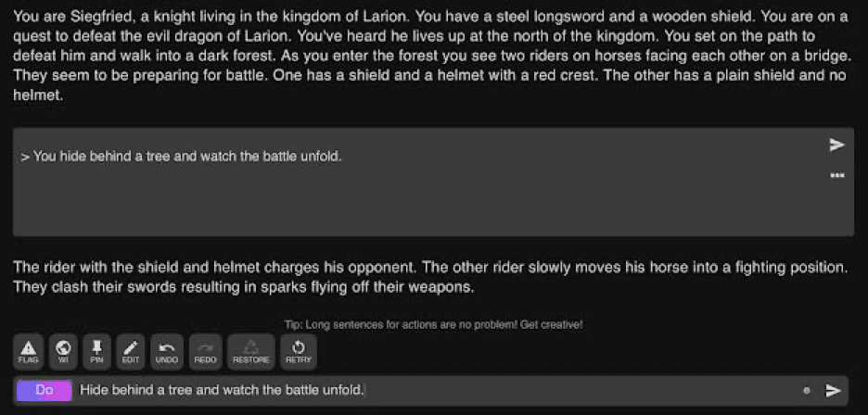
Task: Open the three-dots options menu
Action: point(836,175)
